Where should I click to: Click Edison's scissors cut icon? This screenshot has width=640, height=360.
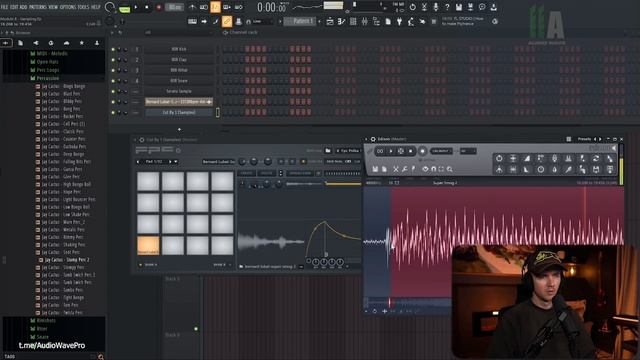click(x=396, y=169)
